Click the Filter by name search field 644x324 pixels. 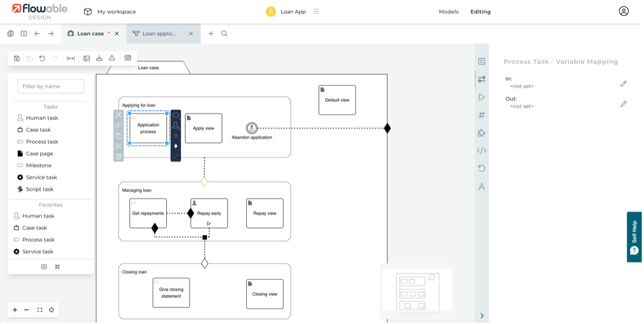click(50, 86)
